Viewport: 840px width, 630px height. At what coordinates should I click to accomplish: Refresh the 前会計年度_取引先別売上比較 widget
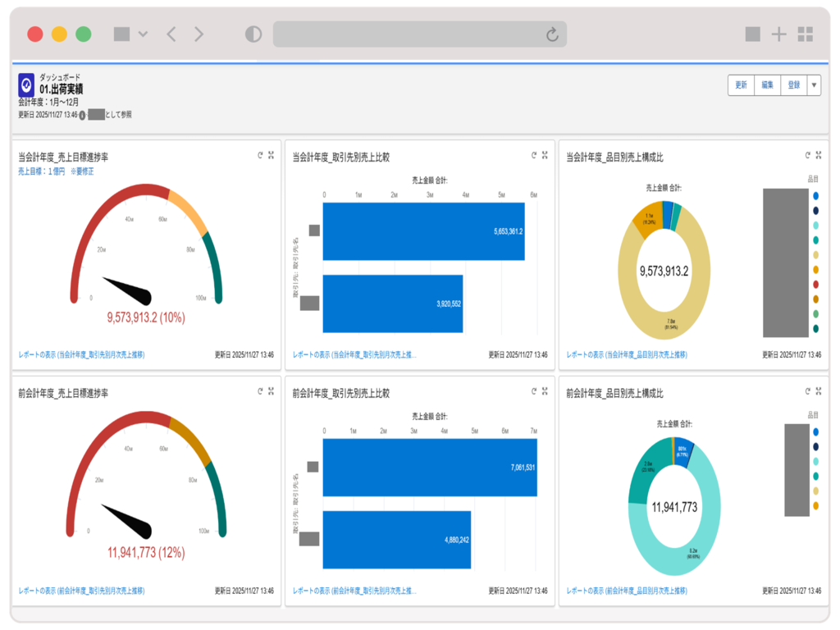(534, 392)
